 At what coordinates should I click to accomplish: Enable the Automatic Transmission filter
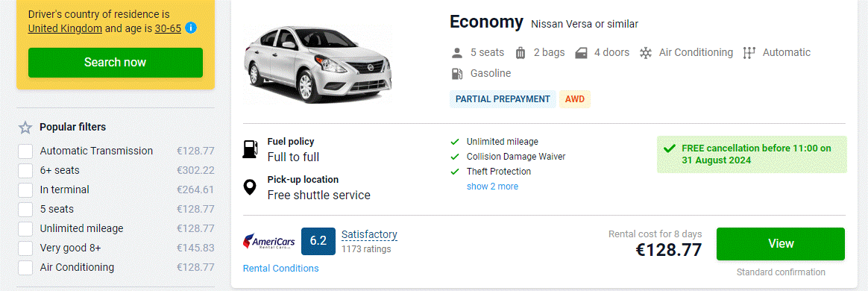coord(25,151)
